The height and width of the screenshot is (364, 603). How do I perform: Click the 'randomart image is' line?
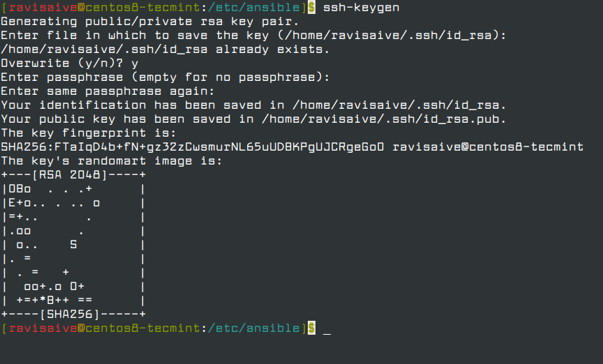point(112,160)
